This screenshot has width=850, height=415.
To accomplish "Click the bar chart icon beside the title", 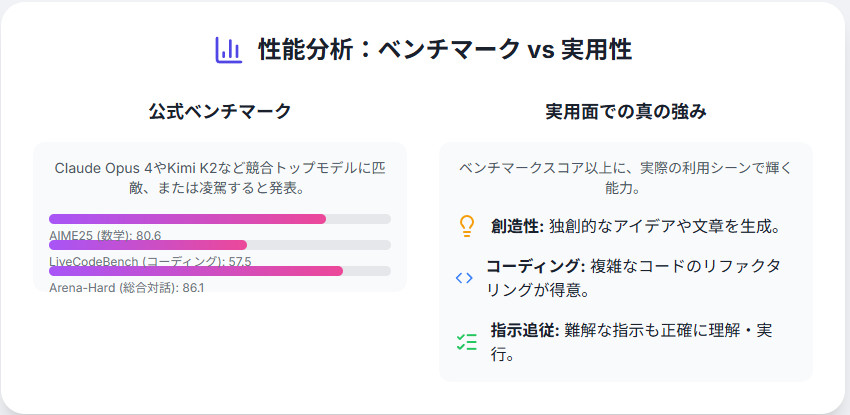I will pos(229,50).
